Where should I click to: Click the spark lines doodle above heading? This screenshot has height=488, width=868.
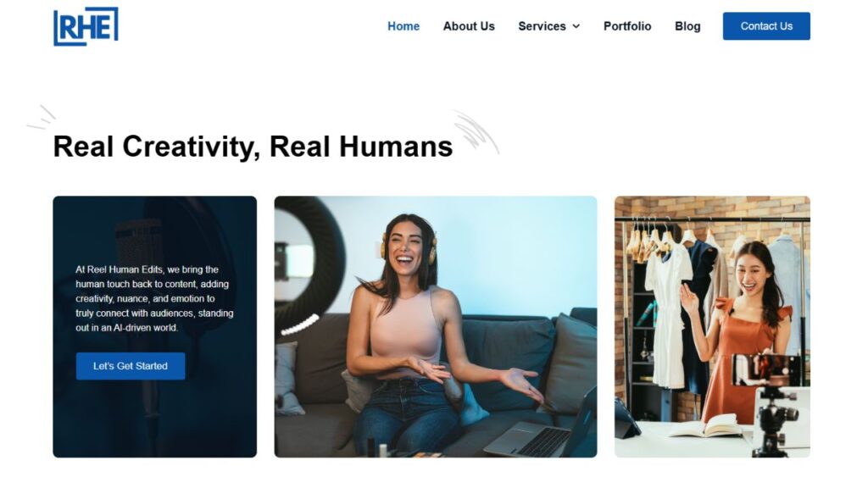[x=42, y=117]
